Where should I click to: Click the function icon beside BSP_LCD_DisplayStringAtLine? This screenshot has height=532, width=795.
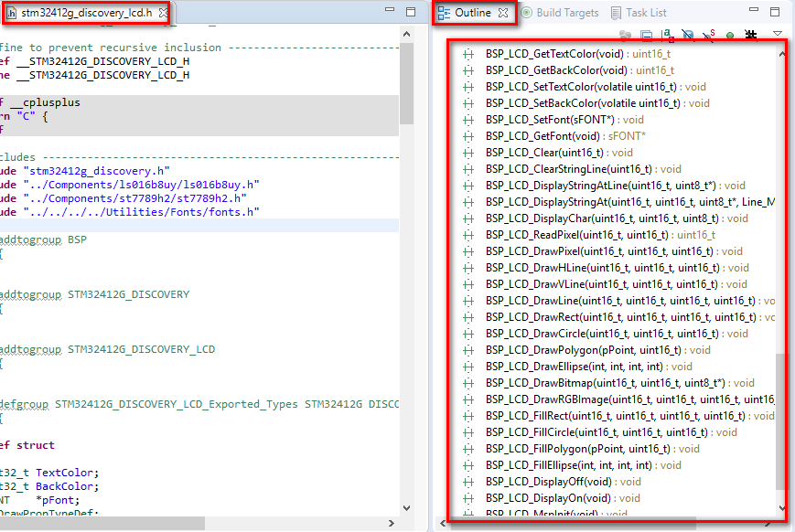point(468,186)
